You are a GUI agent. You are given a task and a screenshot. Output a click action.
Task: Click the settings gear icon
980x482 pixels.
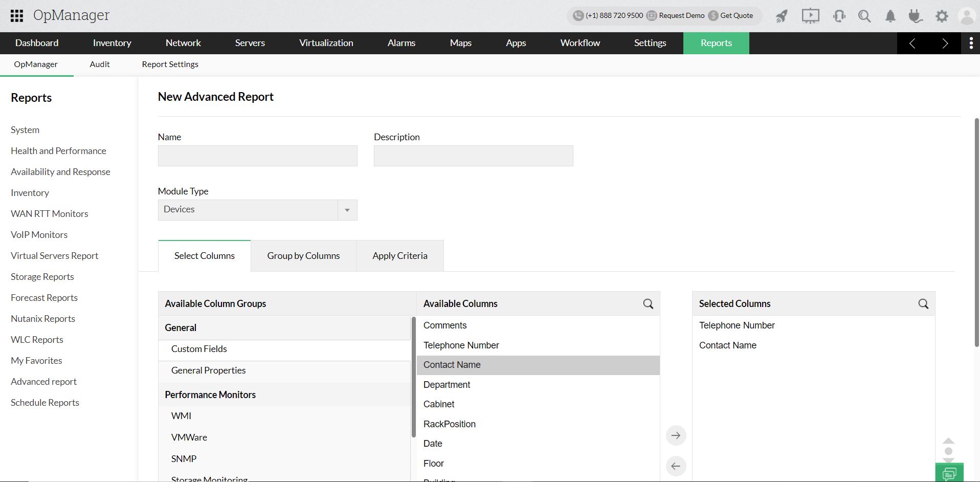coord(942,16)
